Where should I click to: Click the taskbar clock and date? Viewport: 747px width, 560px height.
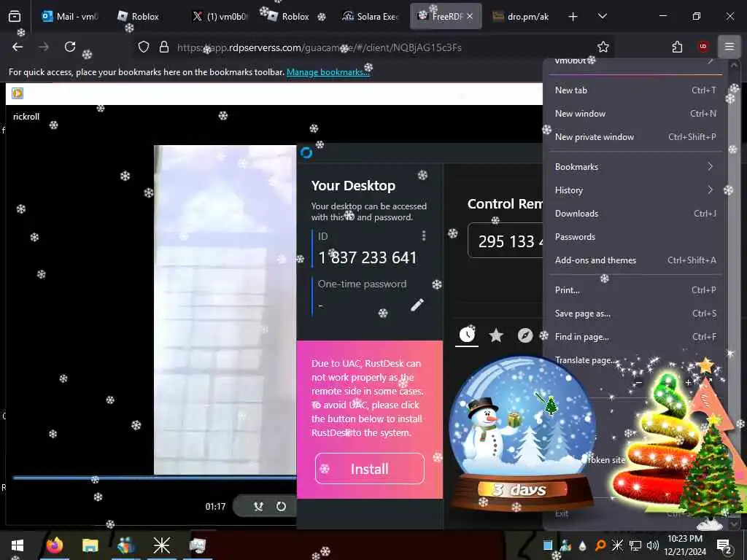tap(684, 545)
